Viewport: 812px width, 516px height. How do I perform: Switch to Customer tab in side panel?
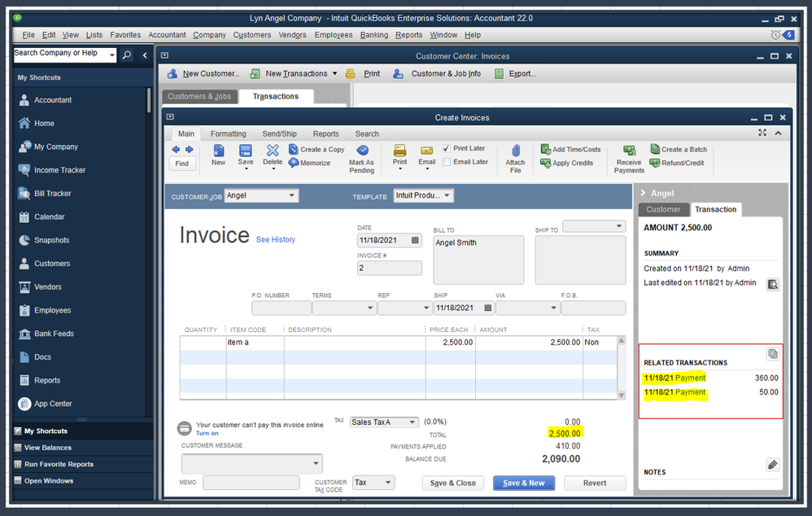click(663, 209)
